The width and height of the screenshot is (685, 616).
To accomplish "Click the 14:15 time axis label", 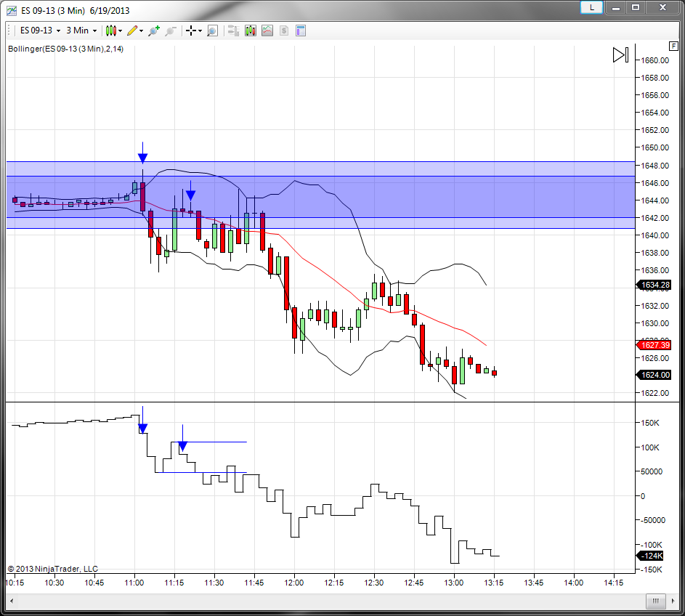I will tap(613, 583).
